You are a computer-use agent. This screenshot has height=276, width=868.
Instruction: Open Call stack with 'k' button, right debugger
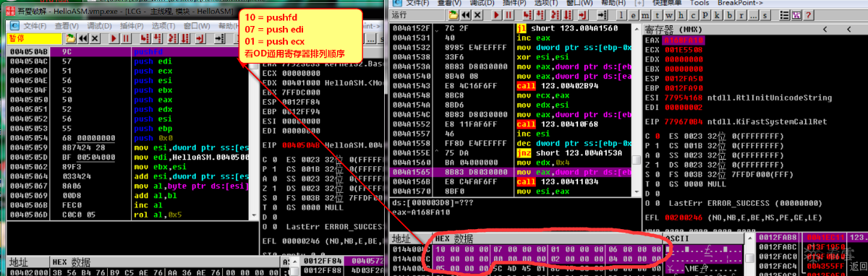[717, 15]
